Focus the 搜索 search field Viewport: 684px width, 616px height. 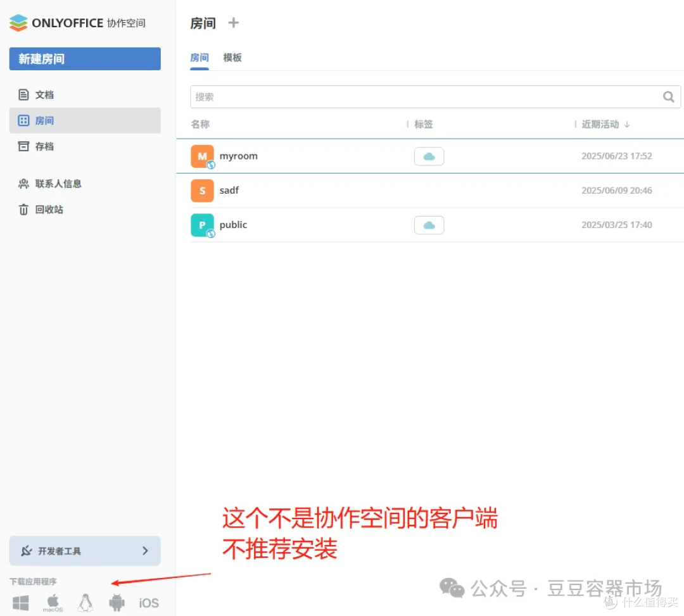pyautogui.click(x=435, y=97)
